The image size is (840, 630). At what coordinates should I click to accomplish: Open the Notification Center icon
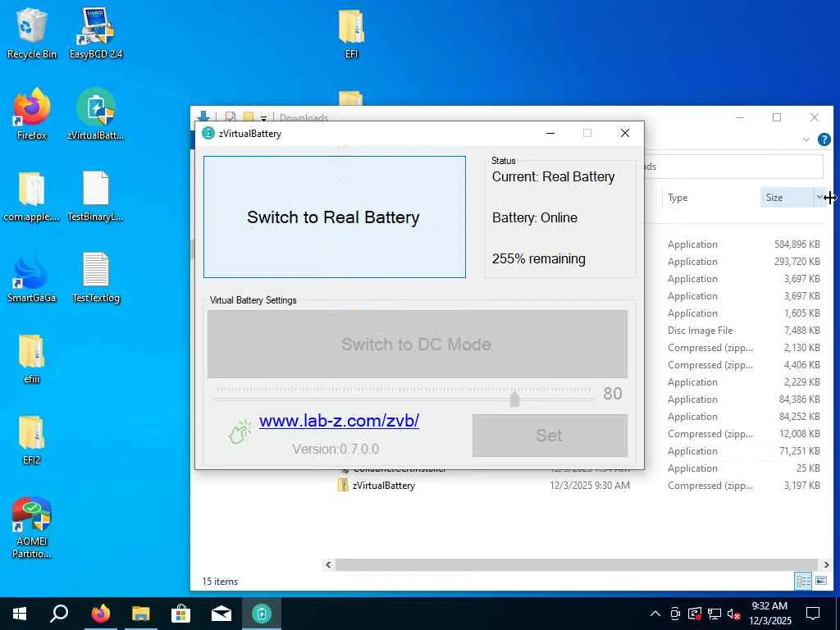pos(813,614)
